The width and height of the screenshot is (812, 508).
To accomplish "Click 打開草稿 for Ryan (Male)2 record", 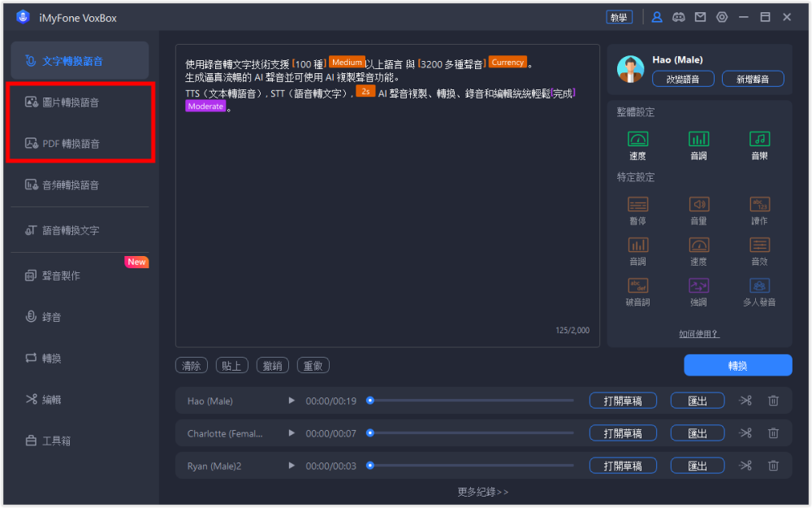I will tap(623, 466).
